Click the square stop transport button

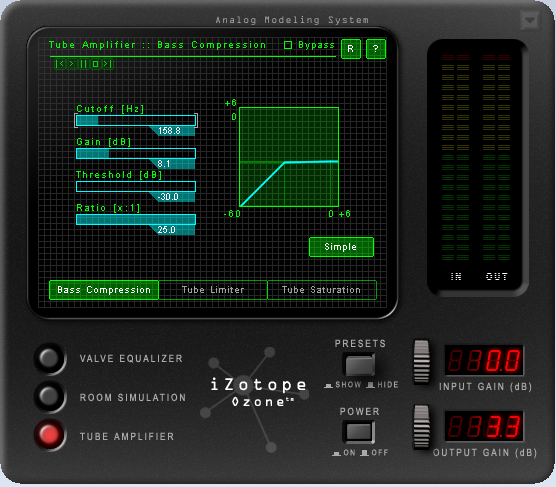click(95, 64)
